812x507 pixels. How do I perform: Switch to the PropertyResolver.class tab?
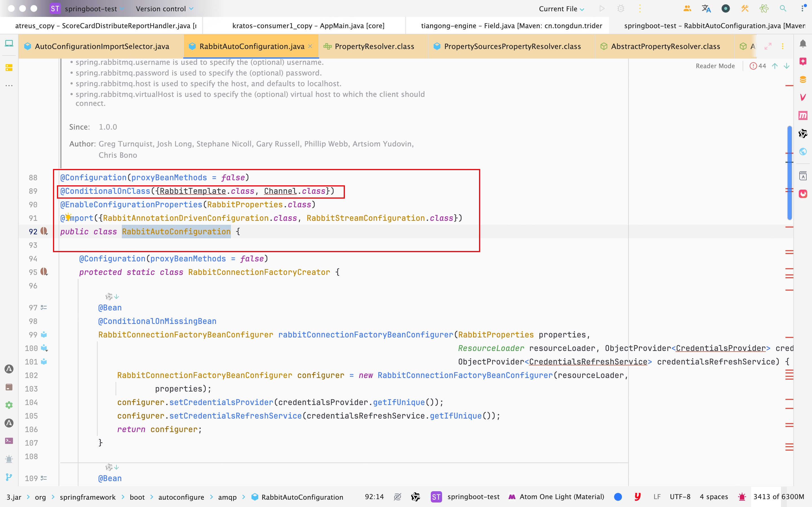click(x=374, y=46)
